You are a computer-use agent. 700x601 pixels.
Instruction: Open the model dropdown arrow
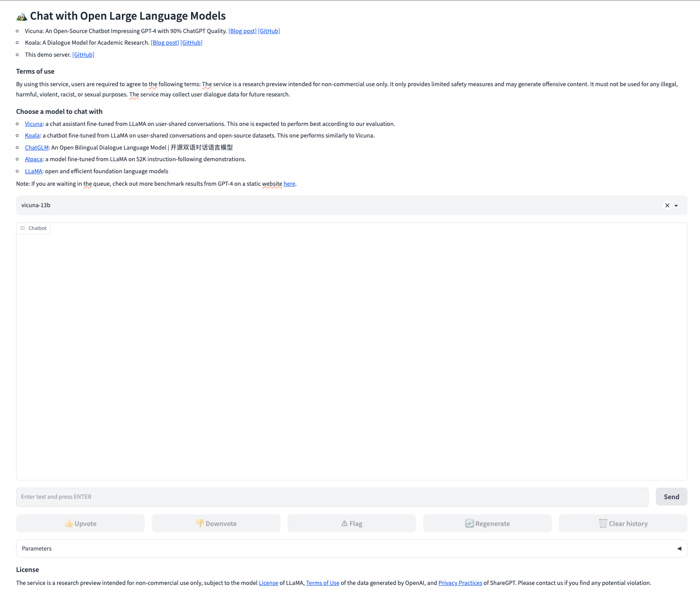coord(676,205)
